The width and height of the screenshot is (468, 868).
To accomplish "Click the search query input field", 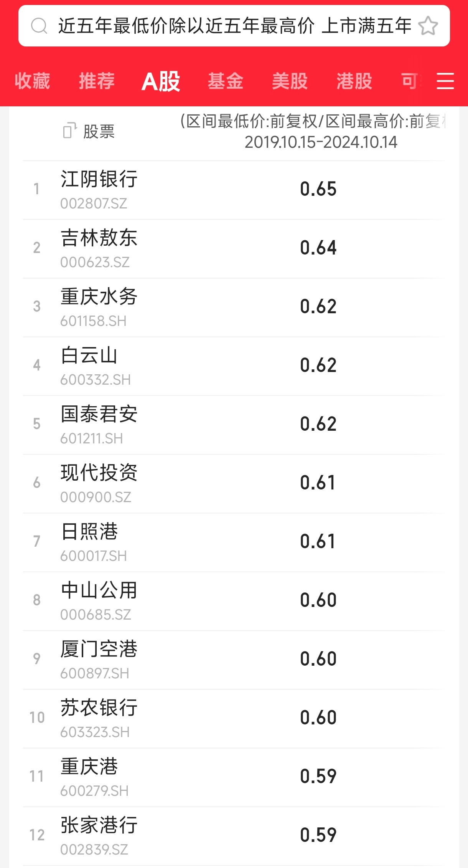I will click(234, 26).
